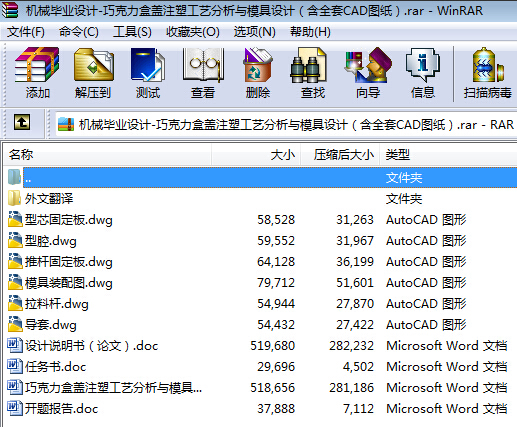Select file name 推杆固定板.dwg
Screen dimensions: 517x427
(69, 262)
